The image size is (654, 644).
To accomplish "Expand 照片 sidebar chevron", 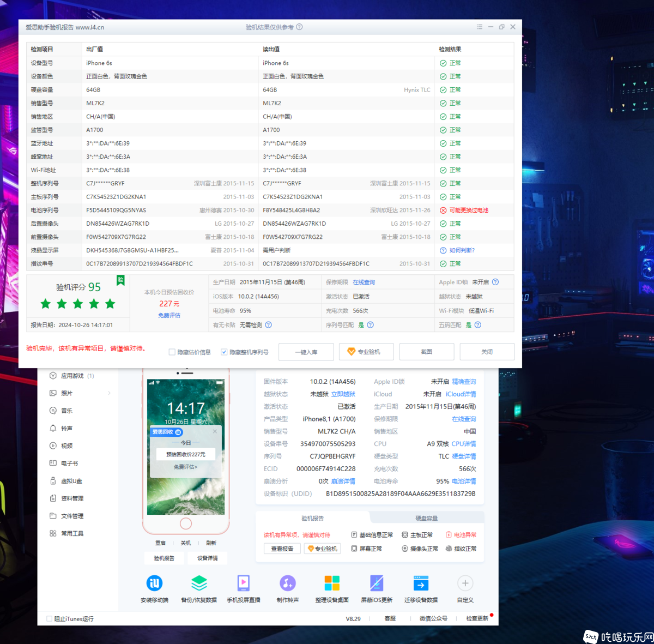I will (109, 393).
